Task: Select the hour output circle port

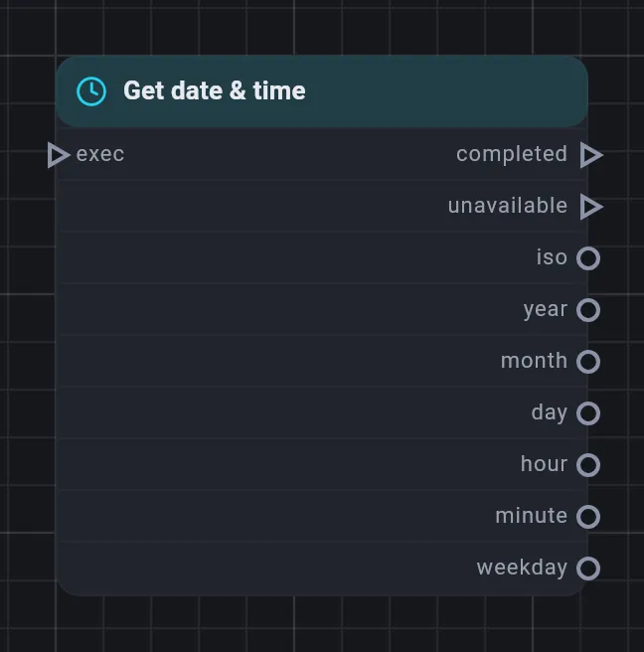Action: point(588,465)
